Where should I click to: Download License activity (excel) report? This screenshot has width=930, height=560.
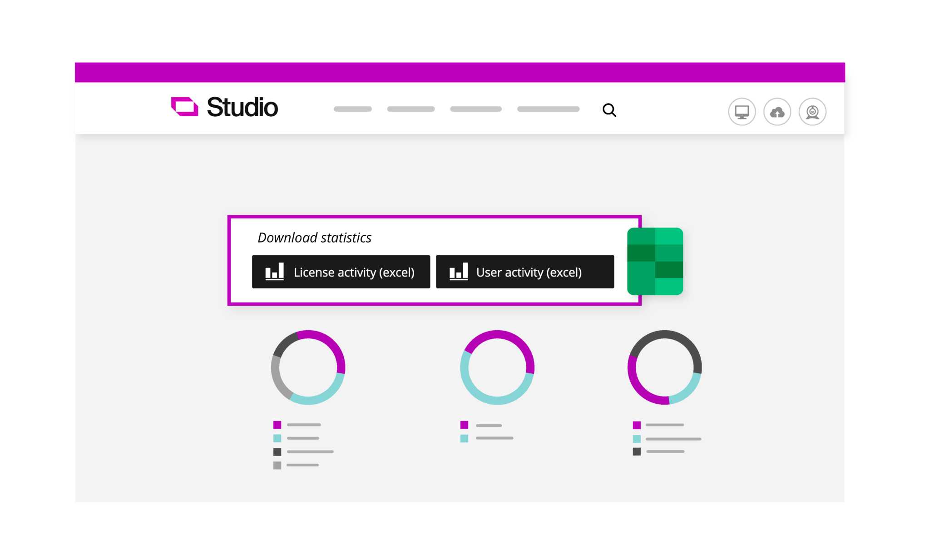[341, 272]
